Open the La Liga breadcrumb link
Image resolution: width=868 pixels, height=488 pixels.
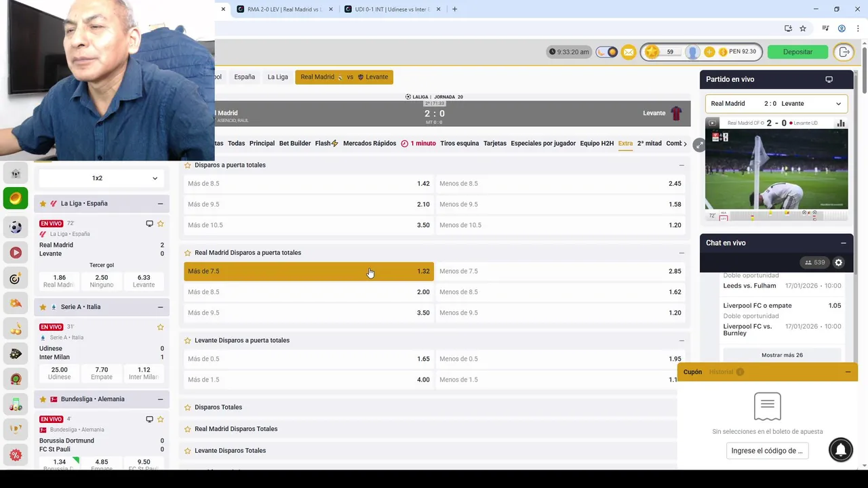[x=277, y=77]
